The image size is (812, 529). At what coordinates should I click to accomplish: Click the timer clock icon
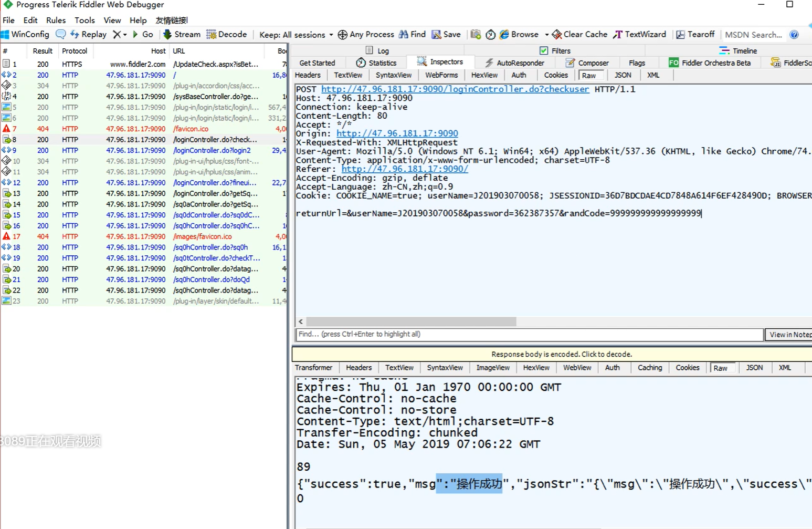tap(490, 35)
